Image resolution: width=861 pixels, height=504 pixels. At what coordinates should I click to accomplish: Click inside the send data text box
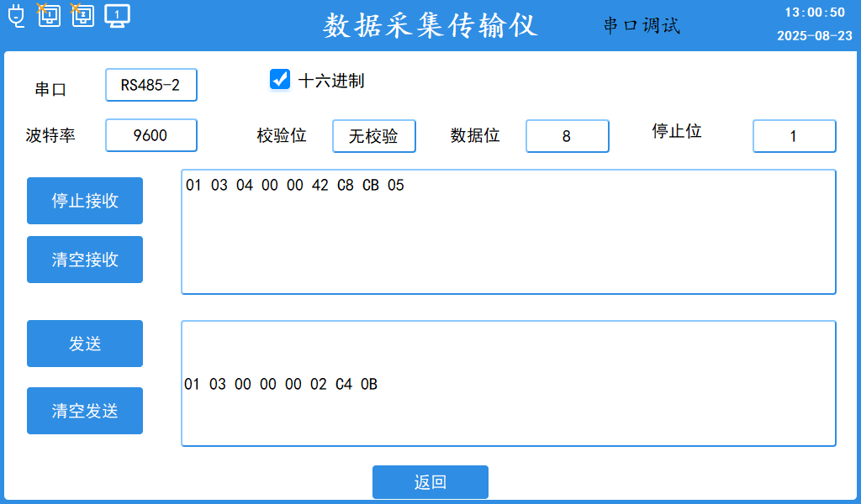(x=509, y=383)
